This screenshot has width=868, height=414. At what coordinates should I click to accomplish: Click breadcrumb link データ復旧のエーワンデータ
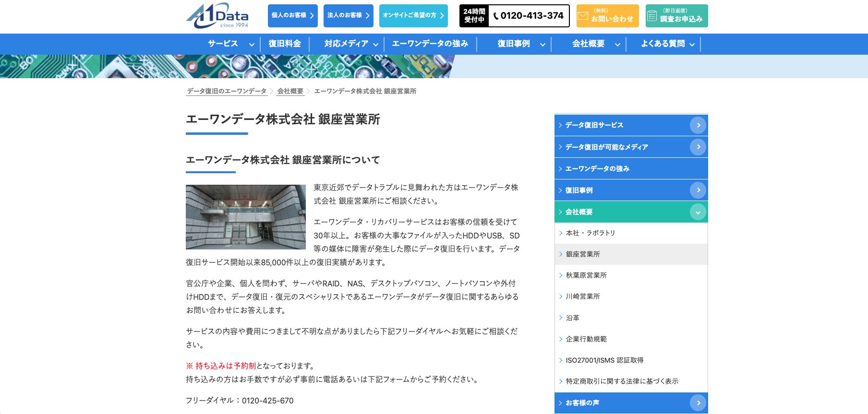point(227,91)
